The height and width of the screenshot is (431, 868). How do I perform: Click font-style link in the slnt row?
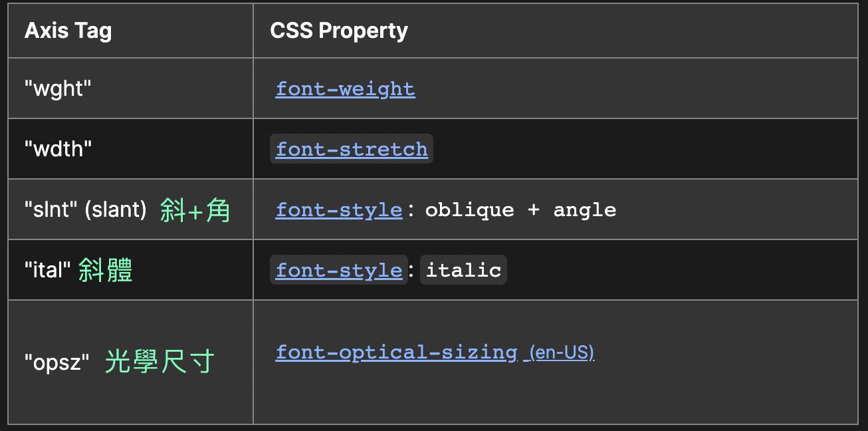coord(339,210)
